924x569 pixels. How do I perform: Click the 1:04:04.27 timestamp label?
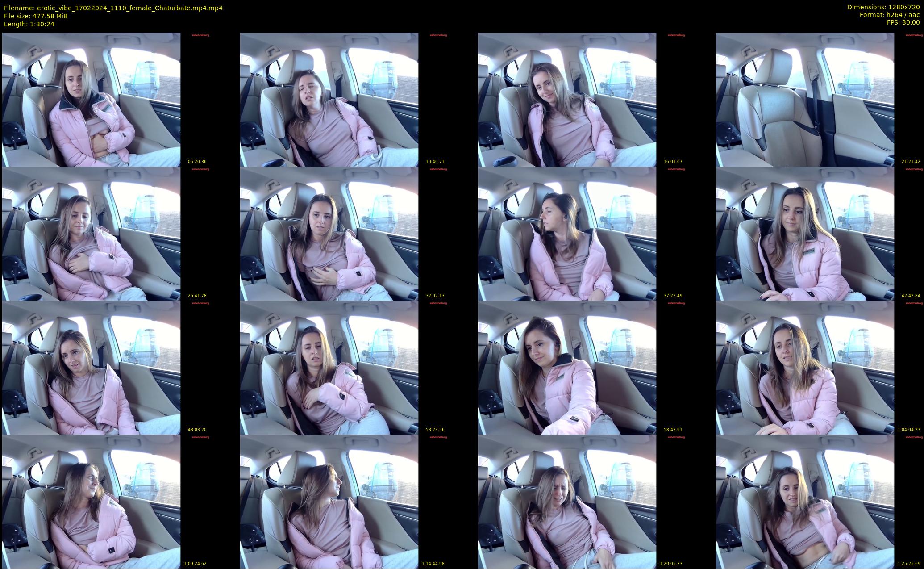(x=909, y=430)
